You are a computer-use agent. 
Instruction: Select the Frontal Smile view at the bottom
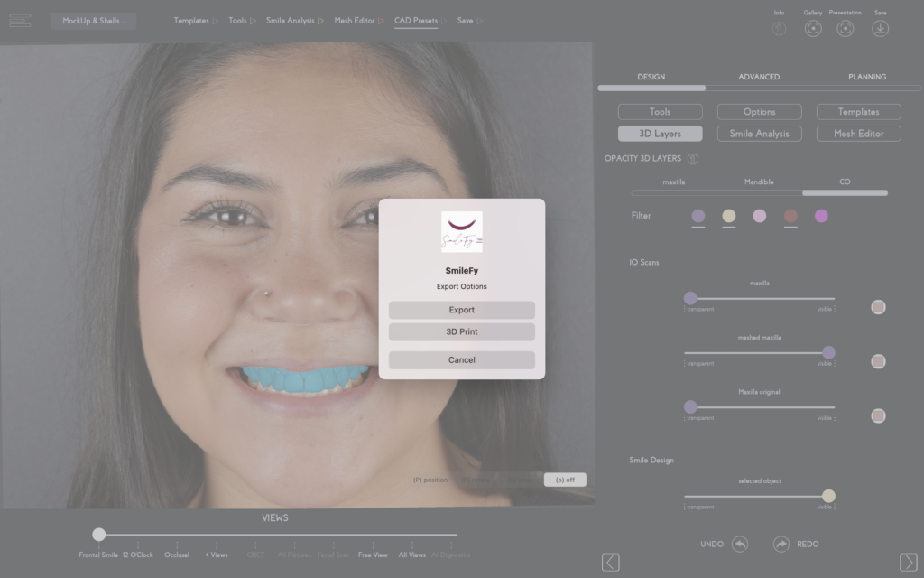click(98, 555)
